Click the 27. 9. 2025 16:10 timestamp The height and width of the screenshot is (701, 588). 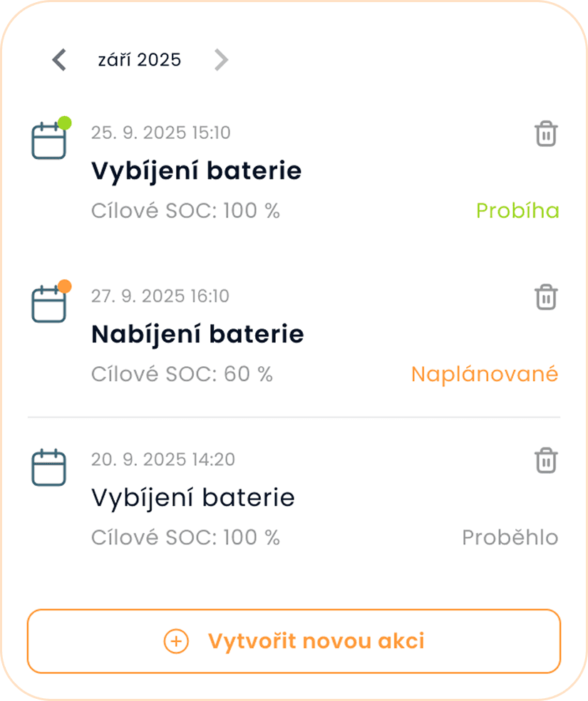coord(160,296)
